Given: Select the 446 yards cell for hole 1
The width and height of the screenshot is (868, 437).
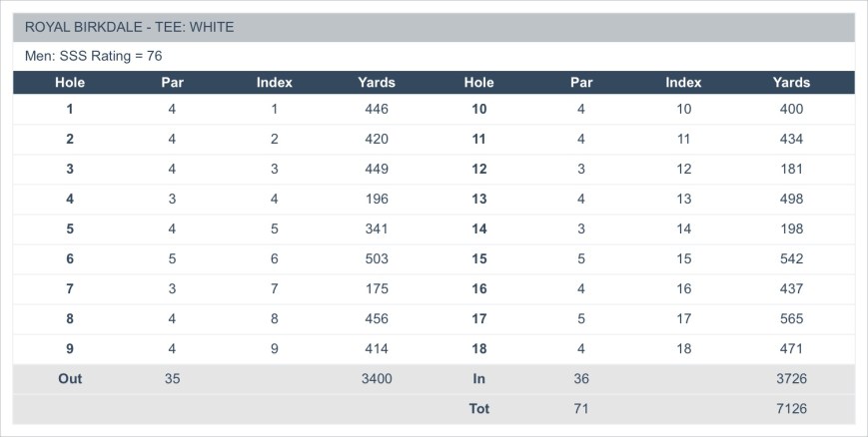Looking at the screenshot, I should 377,109.
